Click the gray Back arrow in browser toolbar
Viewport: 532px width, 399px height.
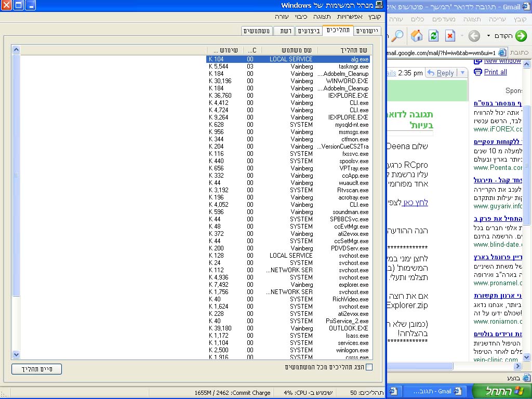point(474,36)
